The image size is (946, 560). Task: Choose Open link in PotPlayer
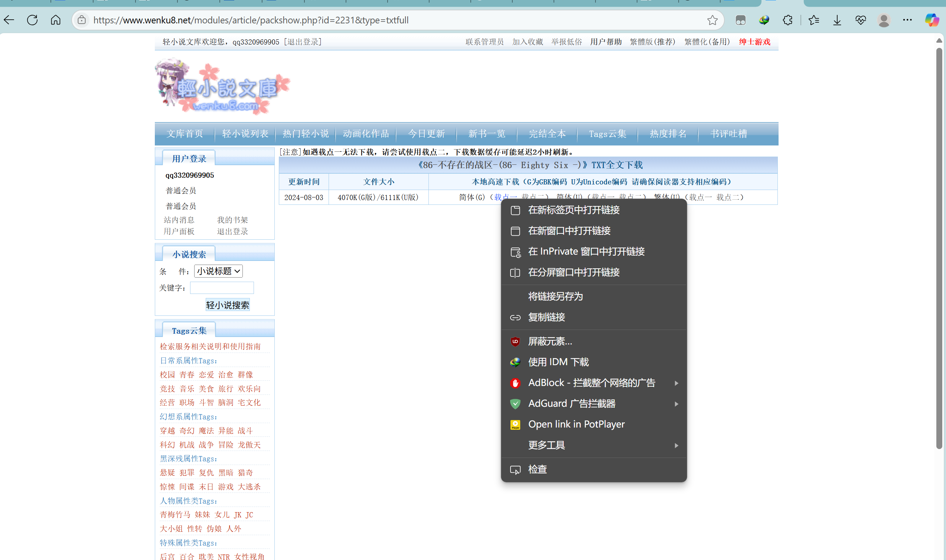(593, 424)
